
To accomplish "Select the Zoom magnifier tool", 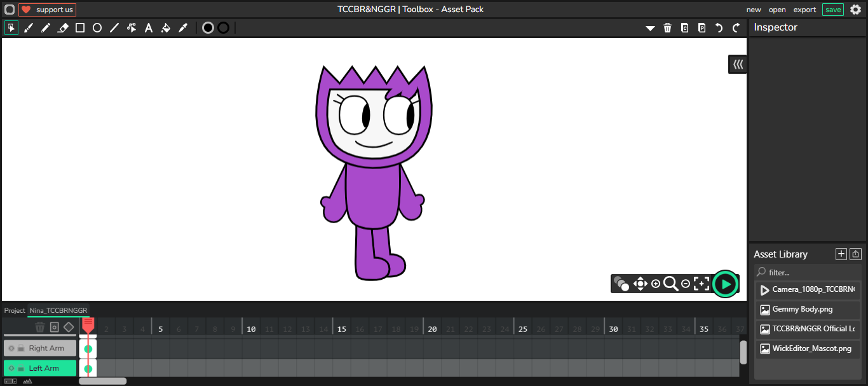I will [x=671, y=284].
